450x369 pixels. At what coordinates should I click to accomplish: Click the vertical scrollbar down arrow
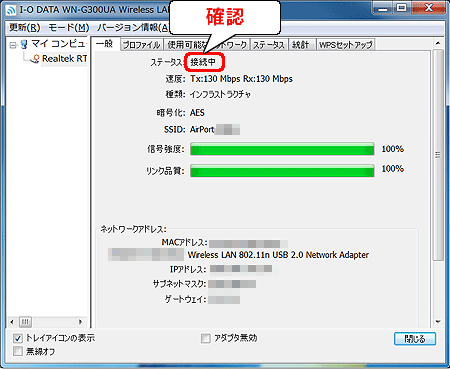coord(438,322)
